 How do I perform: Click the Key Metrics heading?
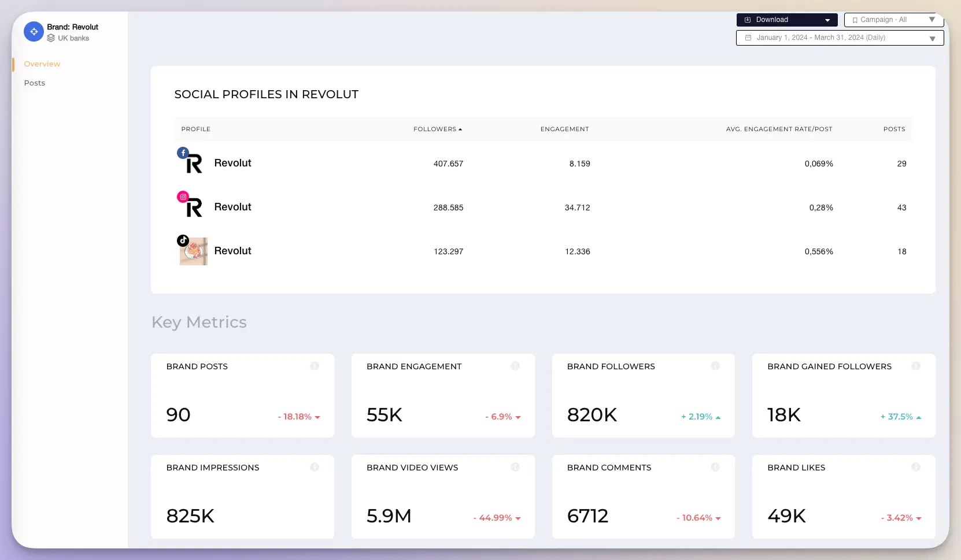point(199,322)
